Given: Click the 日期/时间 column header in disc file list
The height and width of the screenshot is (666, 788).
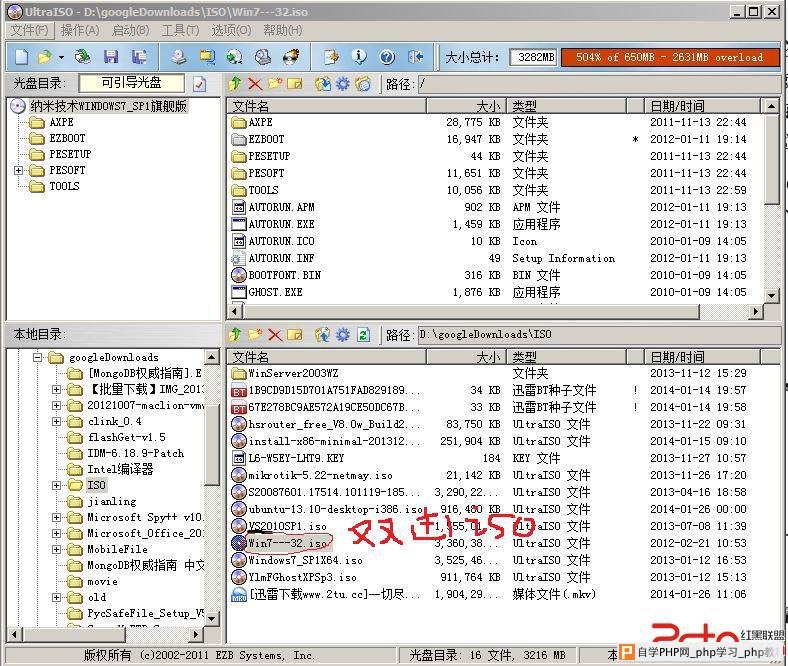Looking at the screenshot, I should pos(703,106).
